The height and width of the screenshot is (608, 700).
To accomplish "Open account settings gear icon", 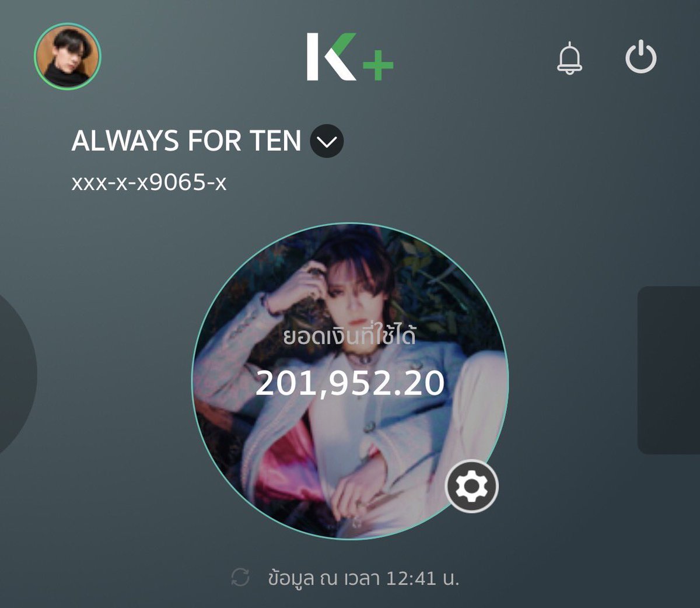I will pos(471,486).
